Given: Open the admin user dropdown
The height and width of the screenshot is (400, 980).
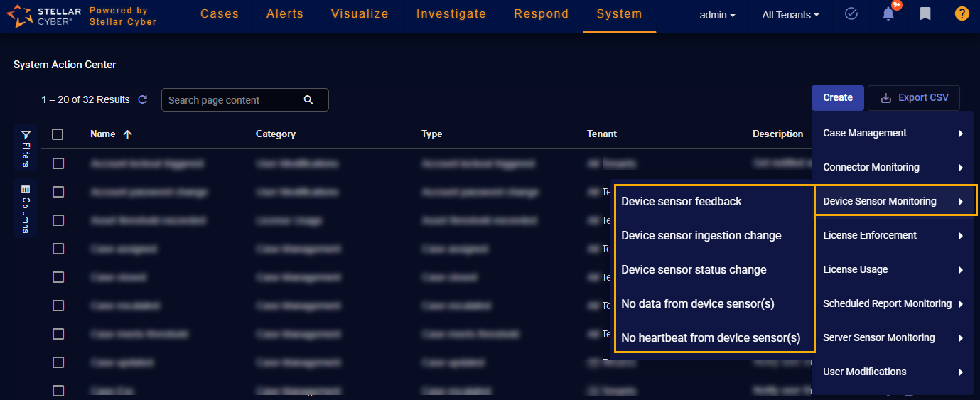Looking at the screenshot, I should click(x=717, y=15).
